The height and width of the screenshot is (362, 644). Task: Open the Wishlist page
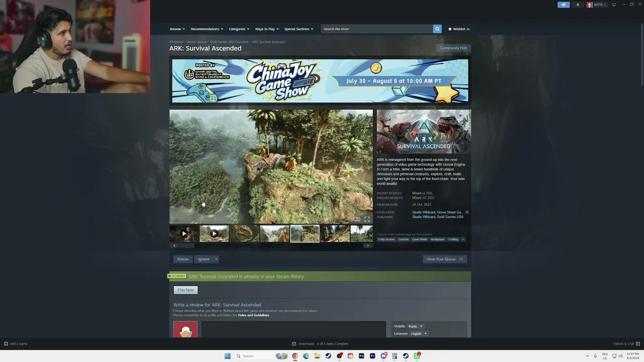click(x=459, y=29)
